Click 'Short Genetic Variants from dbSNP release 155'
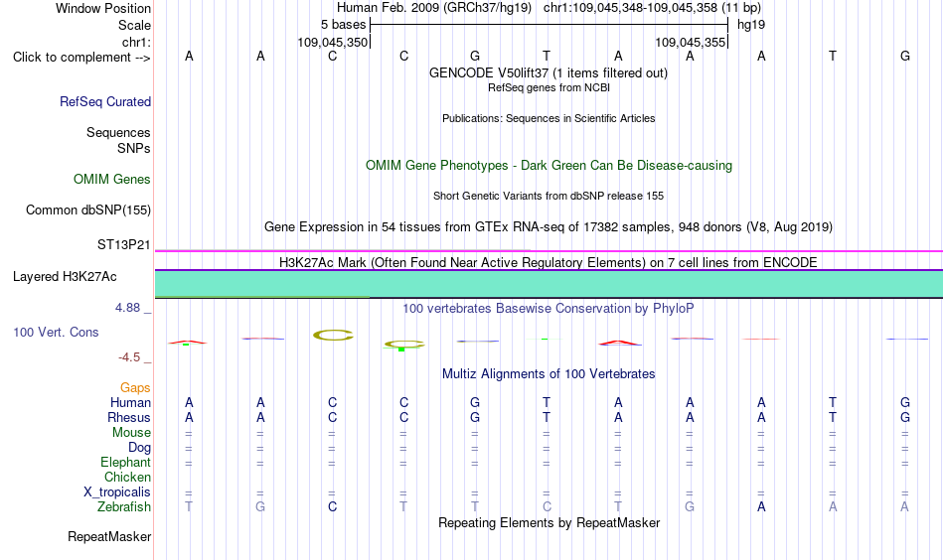Screen dimensions: 944x560 tap(548, 196)
